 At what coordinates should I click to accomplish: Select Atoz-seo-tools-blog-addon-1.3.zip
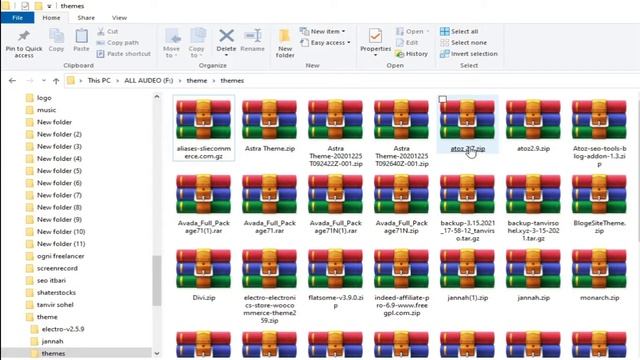click(599, 133)
